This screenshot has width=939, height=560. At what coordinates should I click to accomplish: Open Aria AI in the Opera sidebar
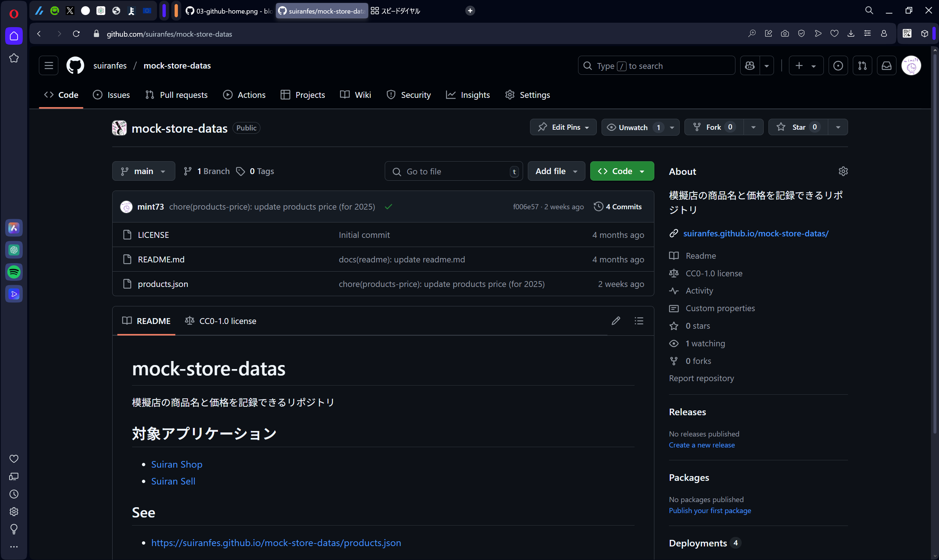coord(14,228)
